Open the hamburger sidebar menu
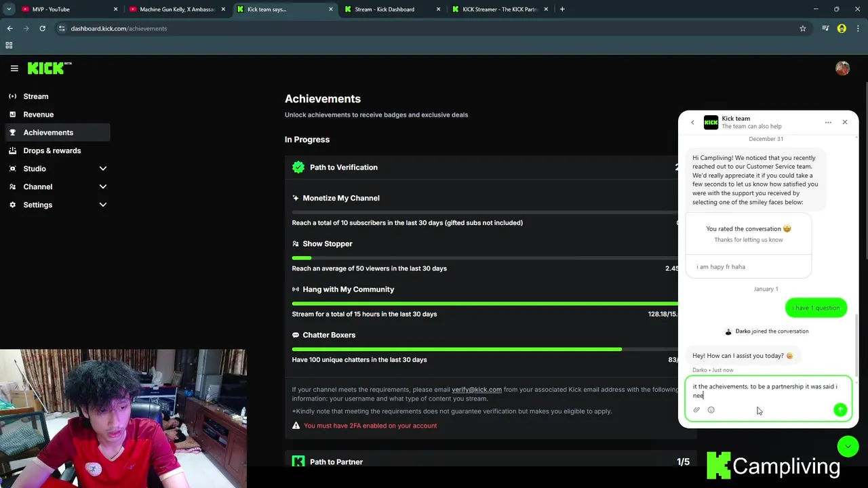The image size is (868, 488). 14,68
